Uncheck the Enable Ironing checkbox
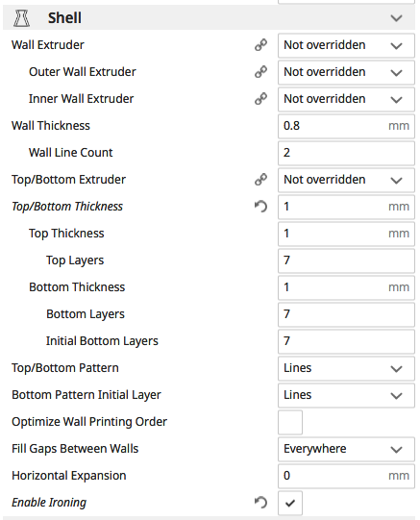 (290, 503)
